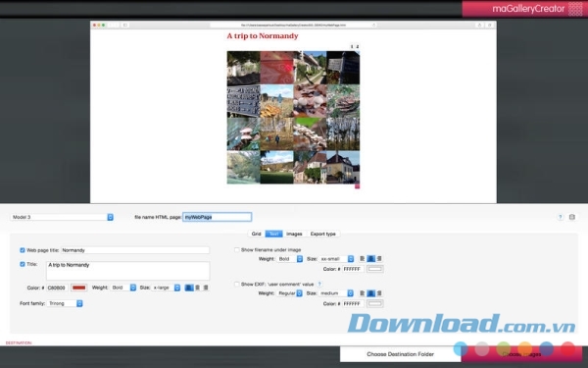Open the red title color swatch

click(78, 288)
